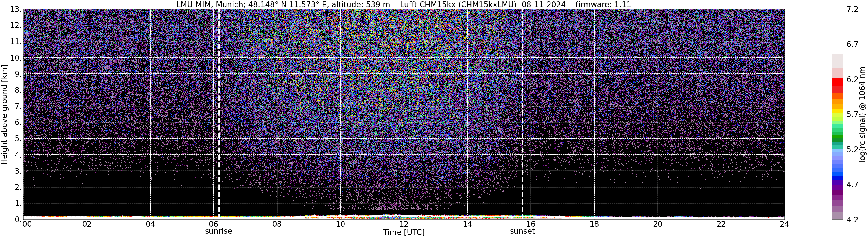868x238 pixels.
Task: Click x-axis tick label 24
Action: point(784,224)
